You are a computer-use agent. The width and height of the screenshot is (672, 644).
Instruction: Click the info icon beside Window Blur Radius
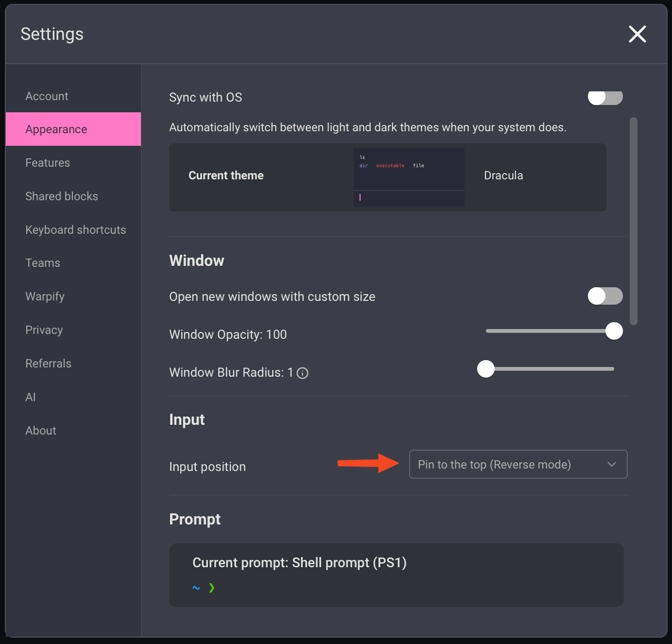pyautogui.click(x=302, y=373)
